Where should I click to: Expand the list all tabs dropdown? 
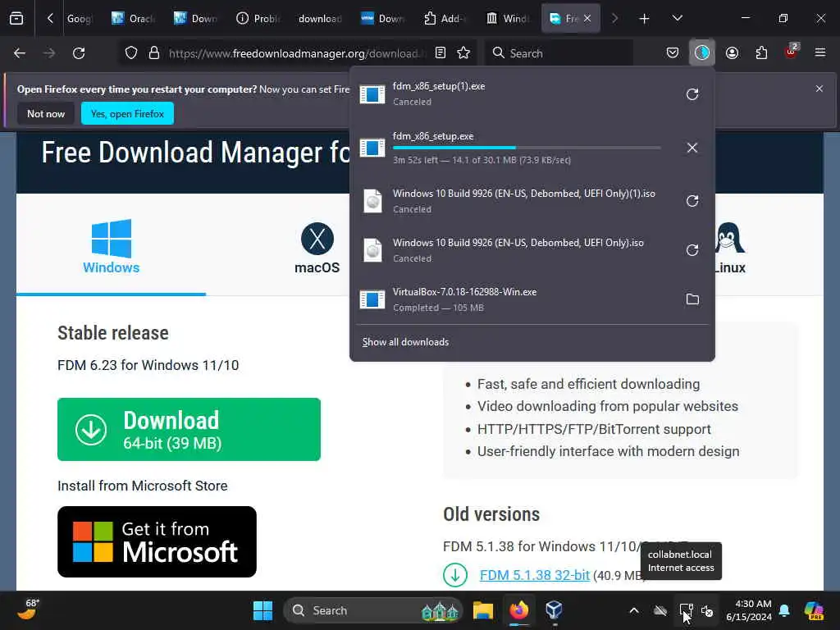pos(677,18)
